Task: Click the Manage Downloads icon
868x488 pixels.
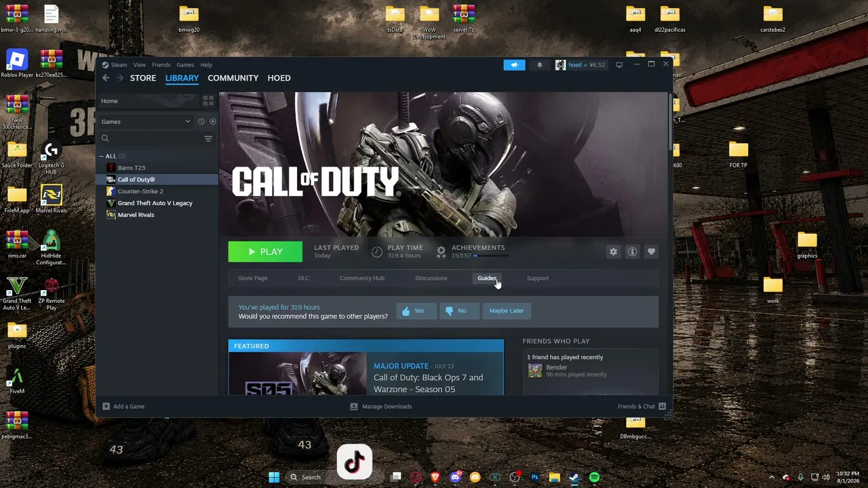Action: click(x=353, y=407)
